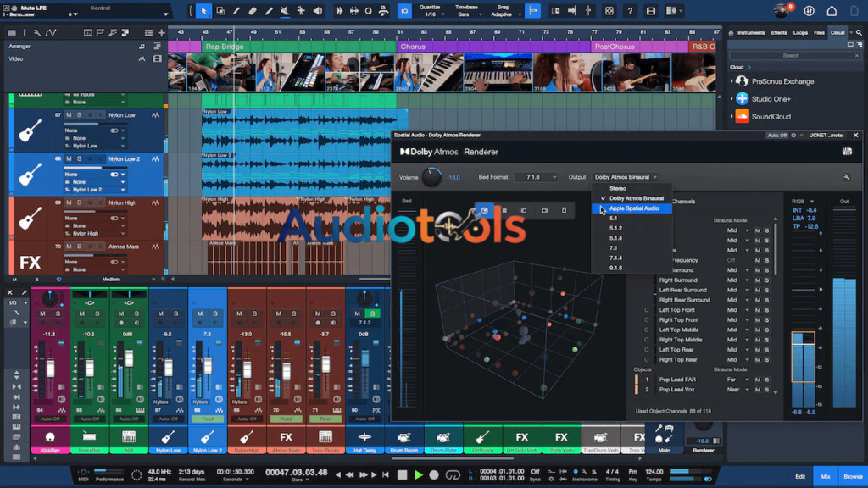This screenshot has height=488, width=868.
Task: Select the Bend tool
Action: [301, 11]
